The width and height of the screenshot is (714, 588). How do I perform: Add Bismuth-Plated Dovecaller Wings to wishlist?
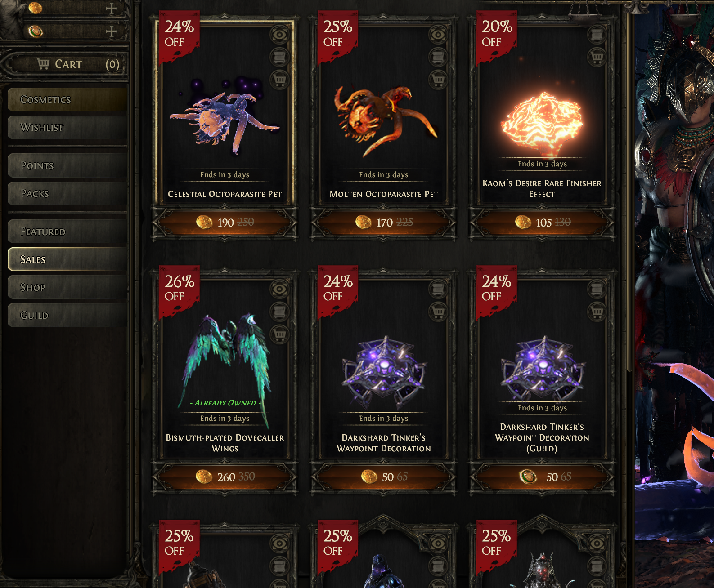click(279, 312)
